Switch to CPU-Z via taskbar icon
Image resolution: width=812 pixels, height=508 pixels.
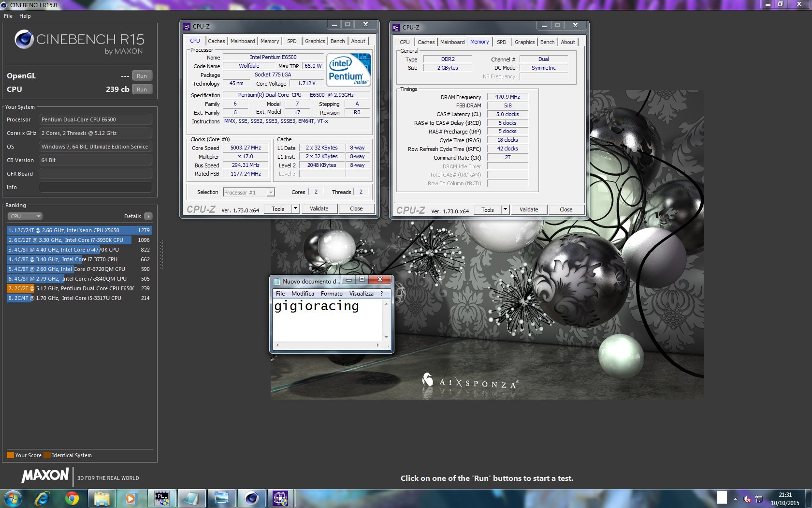tap(281, 498)
